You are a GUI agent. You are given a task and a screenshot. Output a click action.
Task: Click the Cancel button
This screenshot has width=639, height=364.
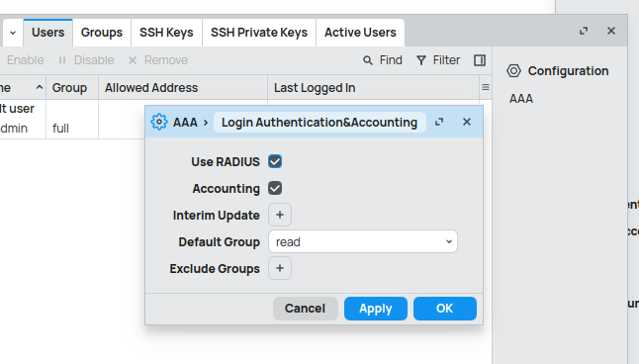(306, 309)
